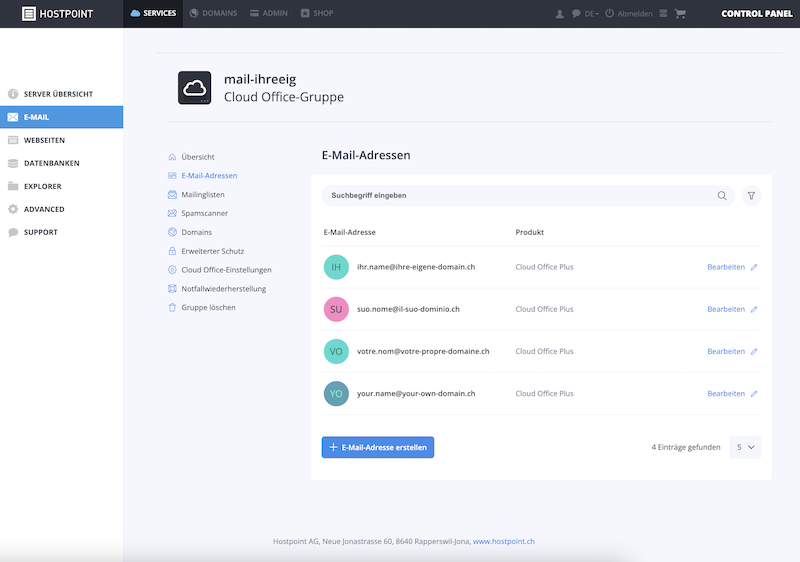Click Bearbeiten for your.name address
The image size is (800, 562).
726,394
